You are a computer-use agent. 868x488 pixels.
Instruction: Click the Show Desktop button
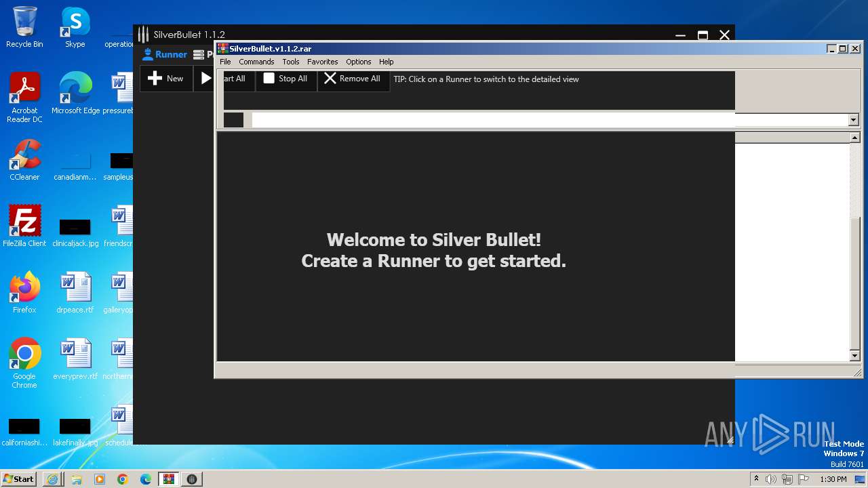tap(861, 479)
